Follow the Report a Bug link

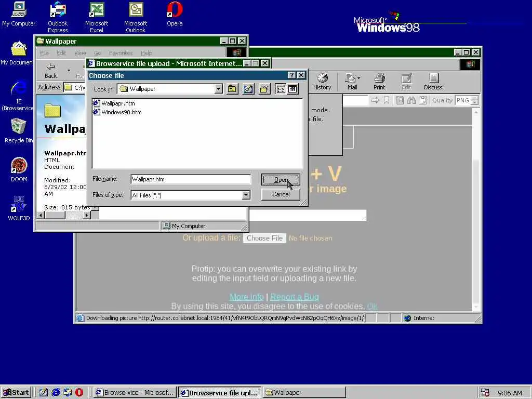tap(295, 297)
